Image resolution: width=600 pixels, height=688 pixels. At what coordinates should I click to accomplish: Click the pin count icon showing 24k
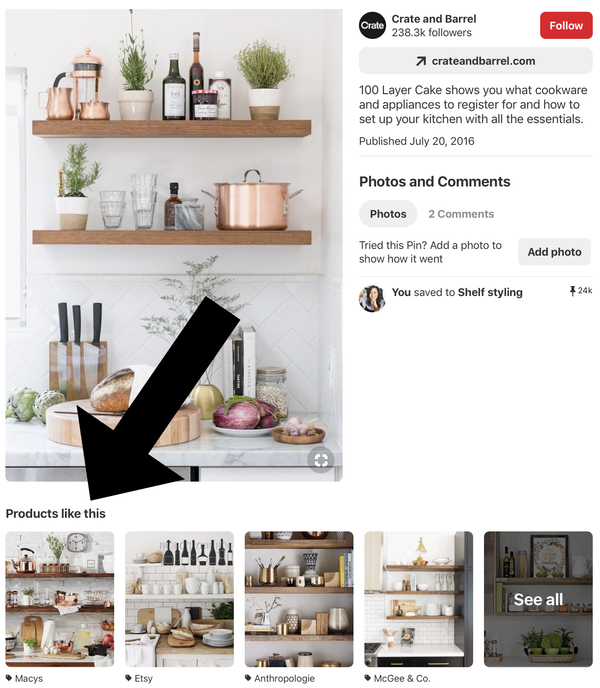572,291
